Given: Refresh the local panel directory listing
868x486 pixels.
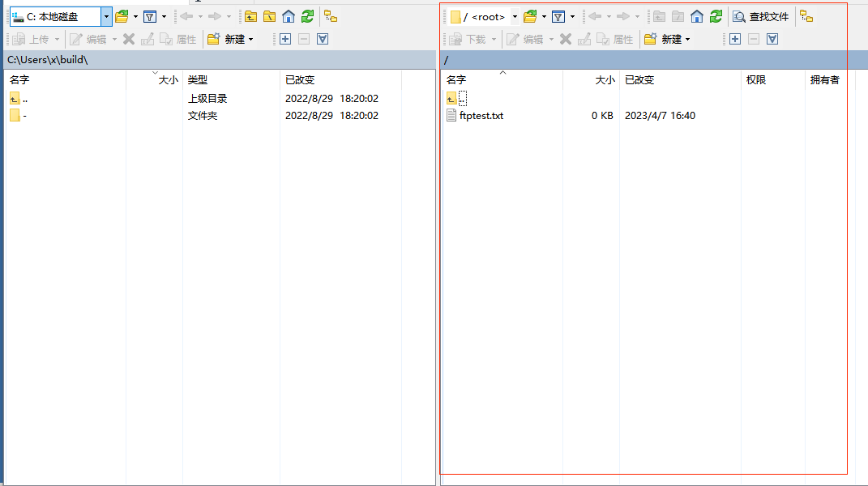Looking at the screenshot, I should click(307, 16).
